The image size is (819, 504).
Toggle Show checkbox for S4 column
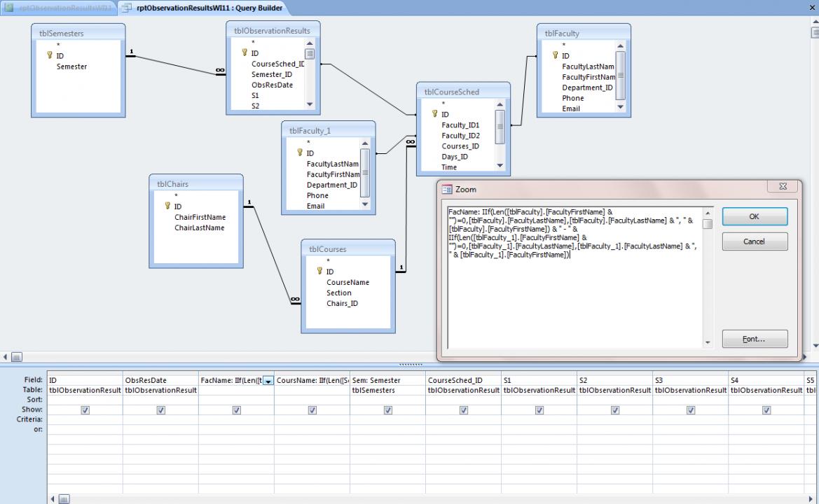(766, 410)
